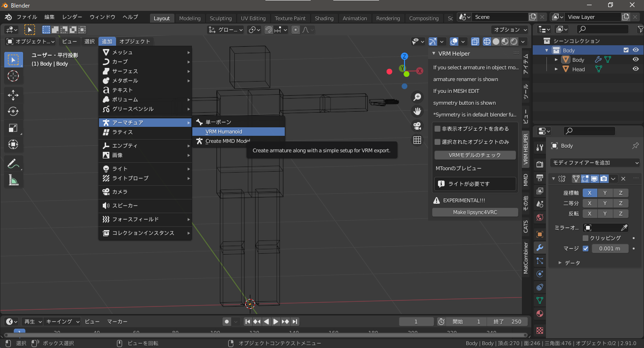This screenshot has width=644, height=348.
Task: Remove the mirror modifier with X button
Action: click(623, 179)
